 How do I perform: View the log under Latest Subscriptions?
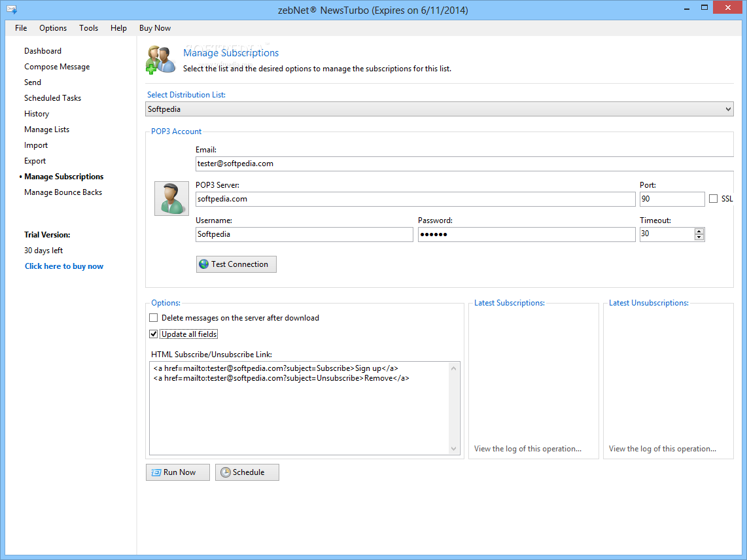point(528,449)
